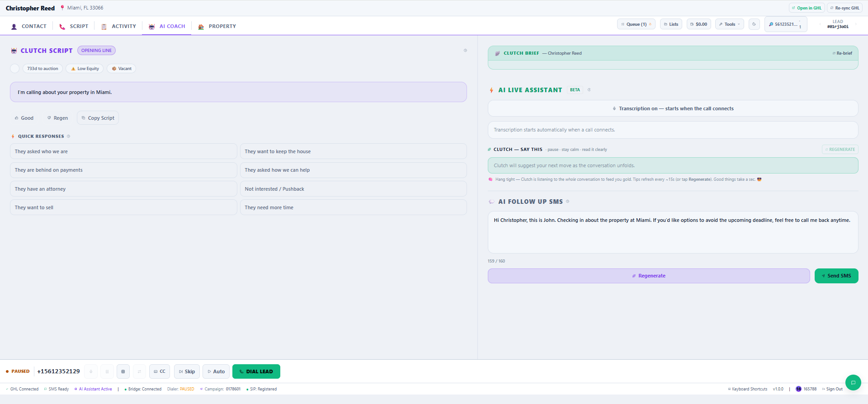The height and width of the screenshot is (404, 868).
Task: Open the SCRIPT tab
Action: tap(74, 26)
